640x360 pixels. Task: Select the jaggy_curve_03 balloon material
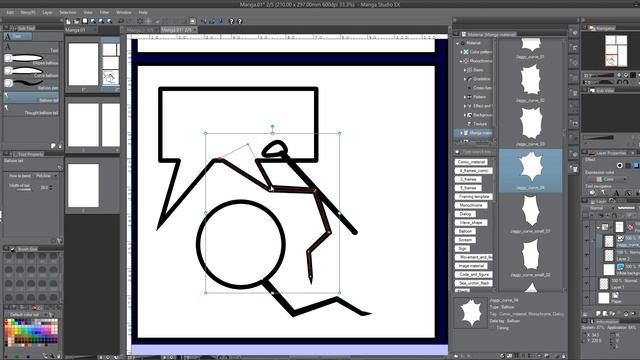tap(531, 127)
